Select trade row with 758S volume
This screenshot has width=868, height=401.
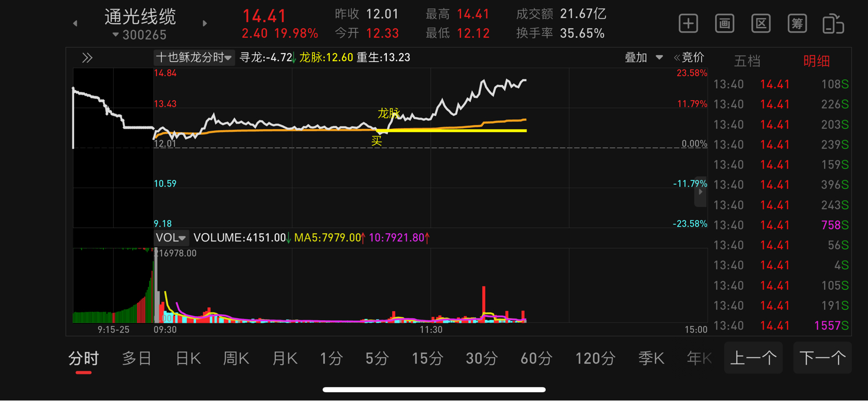pyautogui.click(x=781, y=225)
